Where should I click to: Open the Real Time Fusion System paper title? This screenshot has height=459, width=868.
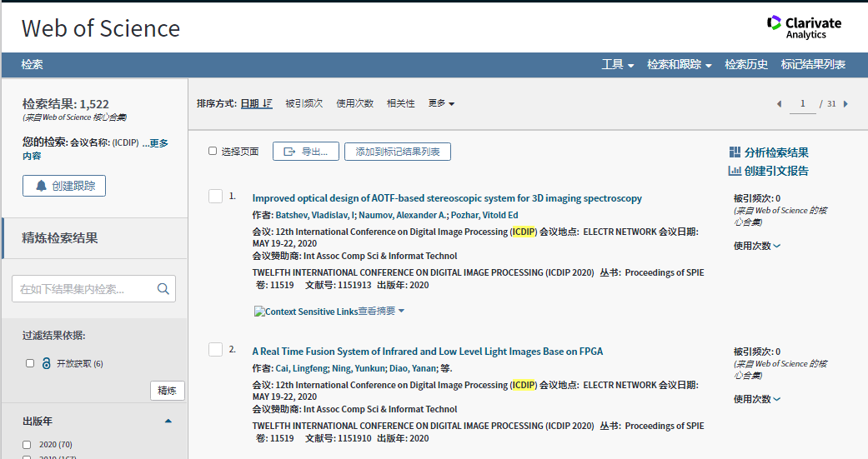click(428, 352)
